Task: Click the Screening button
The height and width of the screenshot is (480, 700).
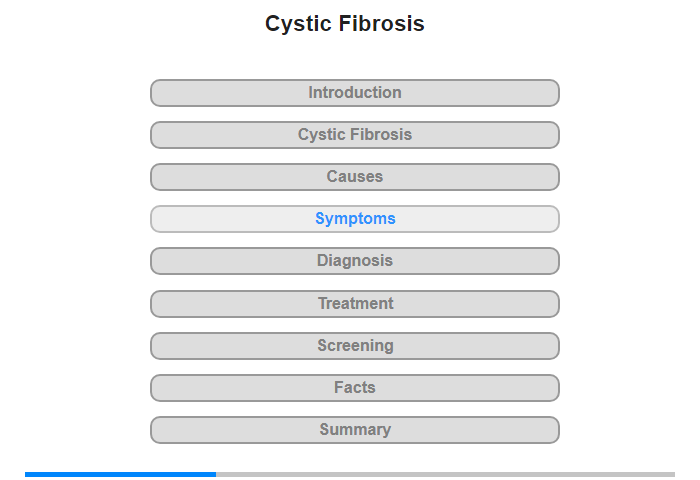Action: pyautogui.click(x=355, y=345)
